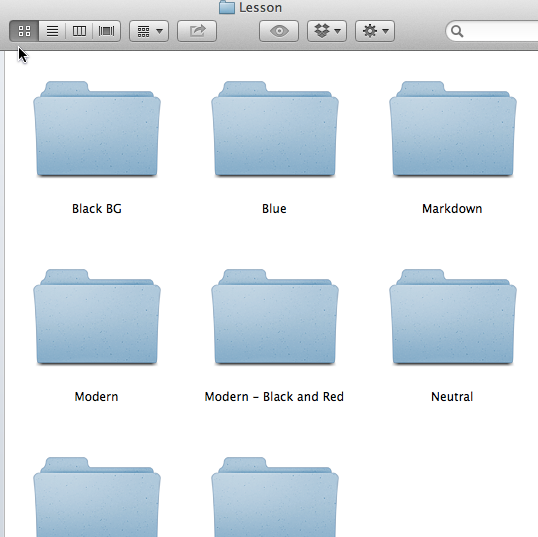Click the Markdown folder name label
Screen dimensions: 538x537
(452, 209)
